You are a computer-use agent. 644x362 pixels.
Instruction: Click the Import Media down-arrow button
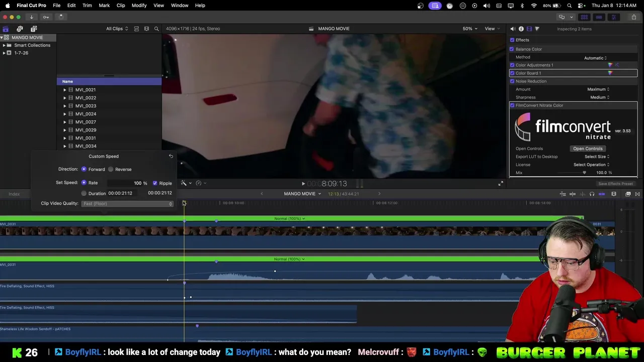pos(31,17)
